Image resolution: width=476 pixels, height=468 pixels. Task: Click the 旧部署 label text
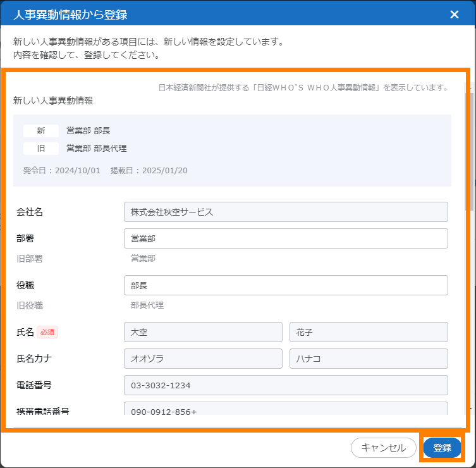coord(30,258)
